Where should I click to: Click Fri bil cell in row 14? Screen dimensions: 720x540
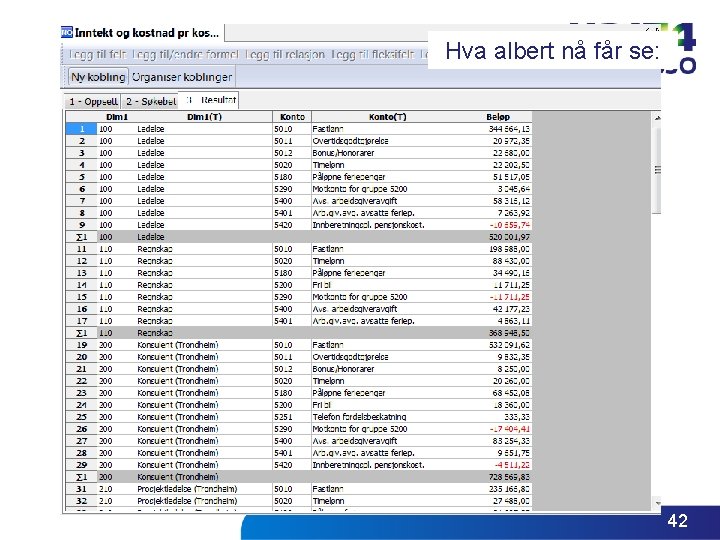tap(321, 285)
